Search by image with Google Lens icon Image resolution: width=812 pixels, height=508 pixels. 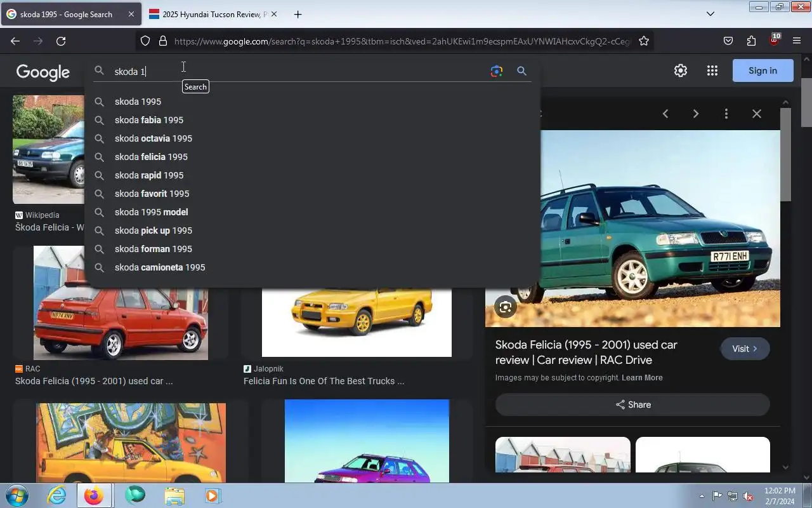click(x=497, y=71)
